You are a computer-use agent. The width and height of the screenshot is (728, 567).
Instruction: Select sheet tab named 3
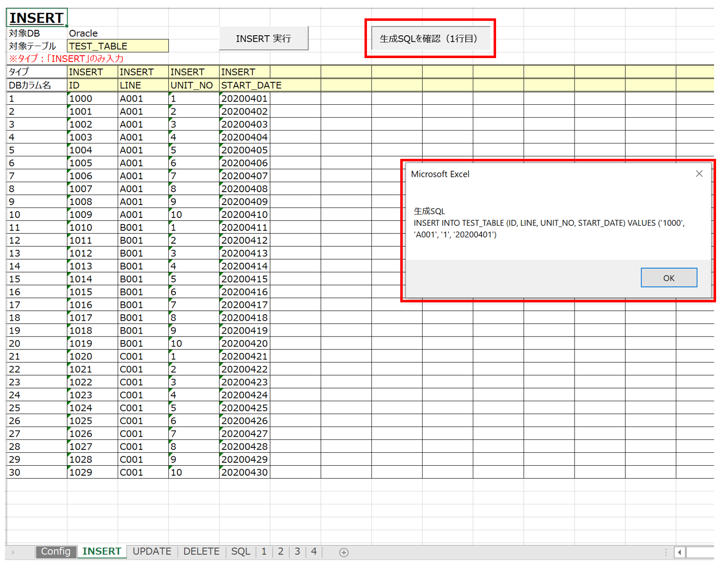297,552
